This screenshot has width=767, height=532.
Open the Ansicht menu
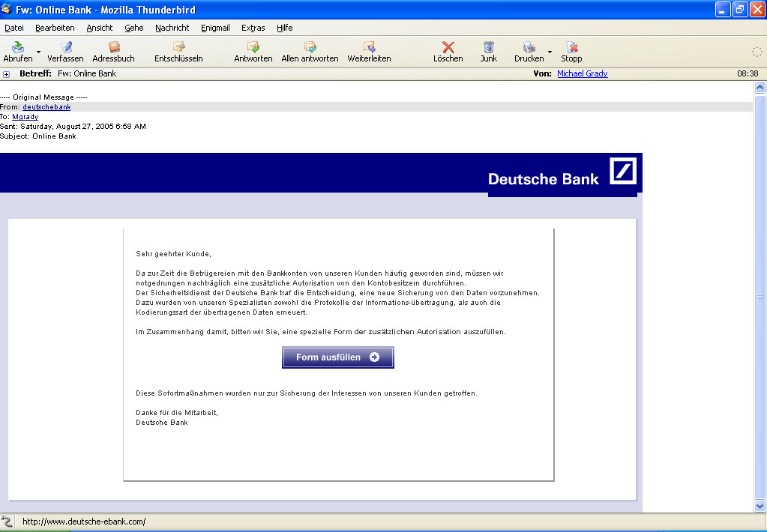pyautogui.click(x=100, y=28)
